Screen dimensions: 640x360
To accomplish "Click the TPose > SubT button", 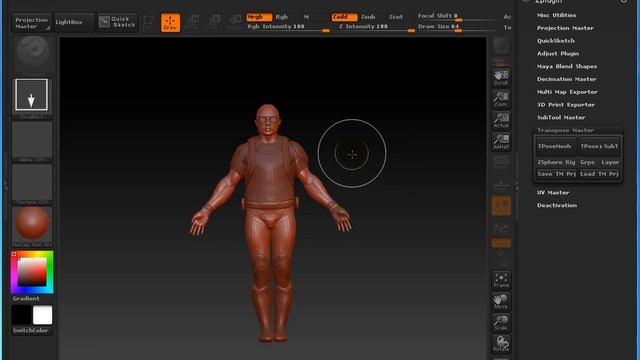I will point(599,146).
